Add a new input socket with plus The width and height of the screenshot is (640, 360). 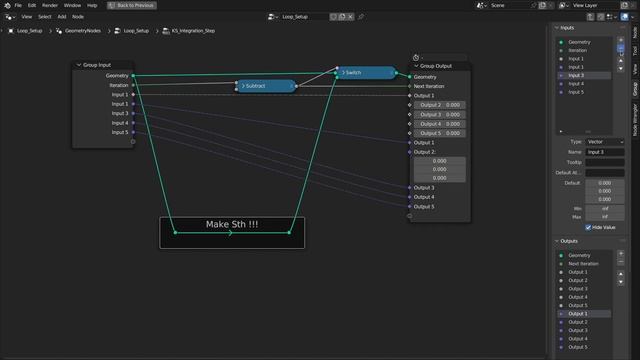point(621,40)
